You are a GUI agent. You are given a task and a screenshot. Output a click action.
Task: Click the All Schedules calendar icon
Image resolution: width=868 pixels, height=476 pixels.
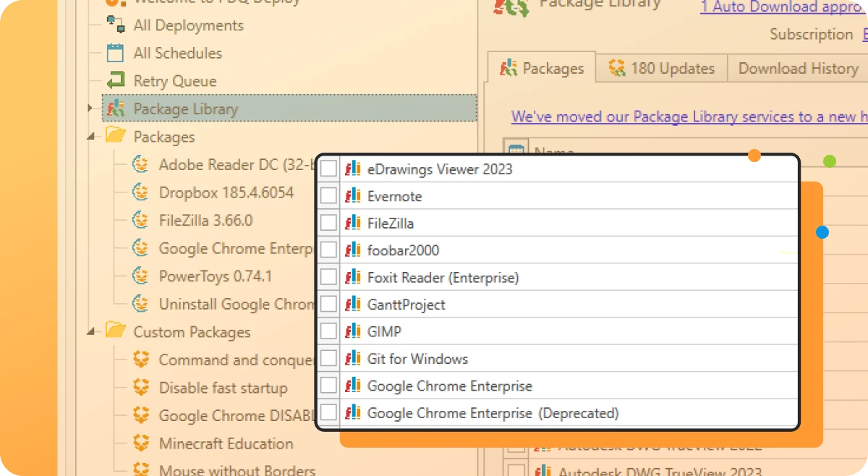(115, 53)
